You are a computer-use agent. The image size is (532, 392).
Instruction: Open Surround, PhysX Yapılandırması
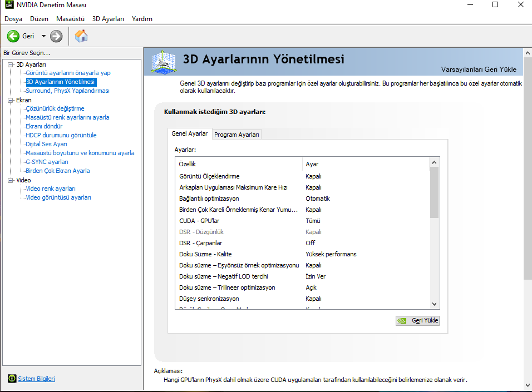[67, 91]
